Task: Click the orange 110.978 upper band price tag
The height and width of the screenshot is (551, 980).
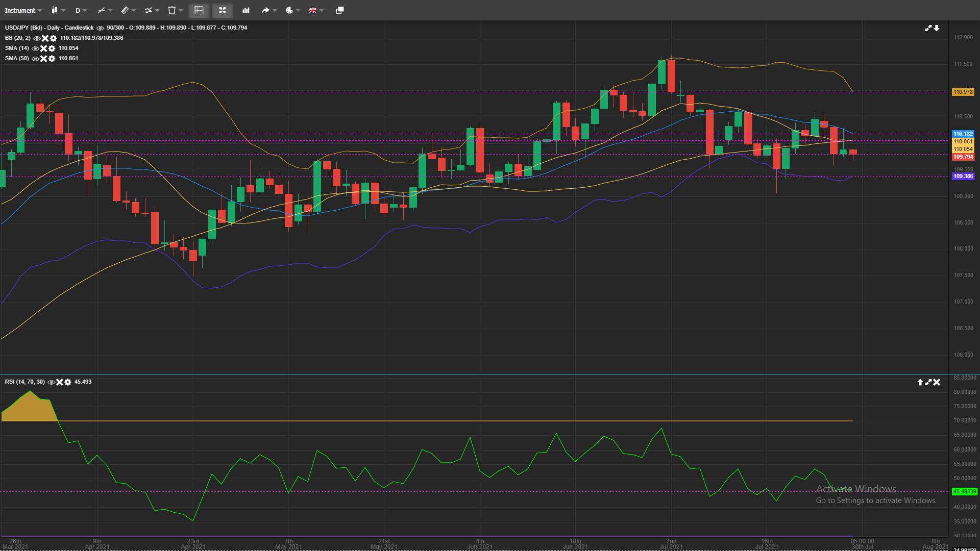Action: pyautogui.click(x=963, y=92)
